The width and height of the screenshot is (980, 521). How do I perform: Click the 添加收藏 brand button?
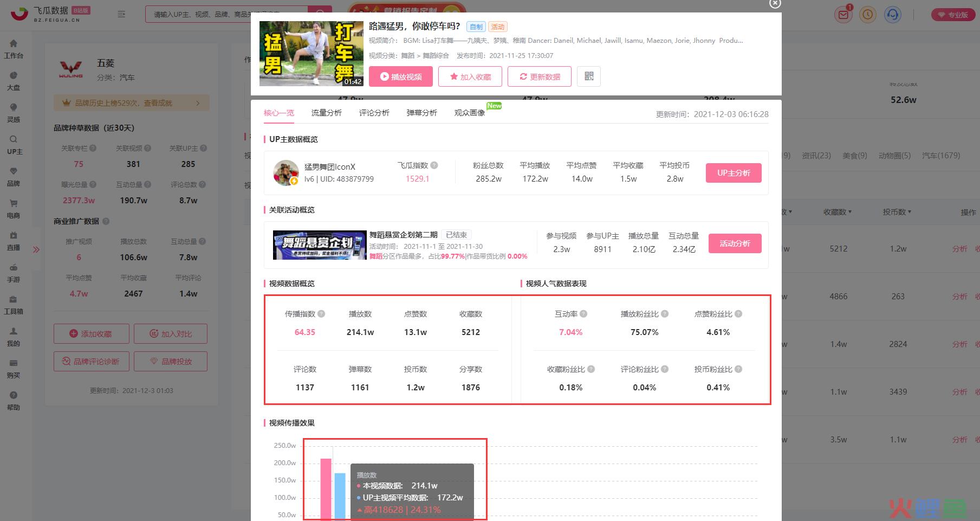[91, 334]
